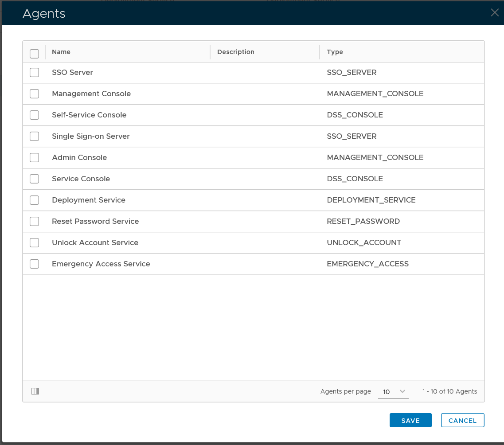Open the column visibility toggle icon
The width and height of the screenshot is (504, 445).
click(x=35, y=391)
